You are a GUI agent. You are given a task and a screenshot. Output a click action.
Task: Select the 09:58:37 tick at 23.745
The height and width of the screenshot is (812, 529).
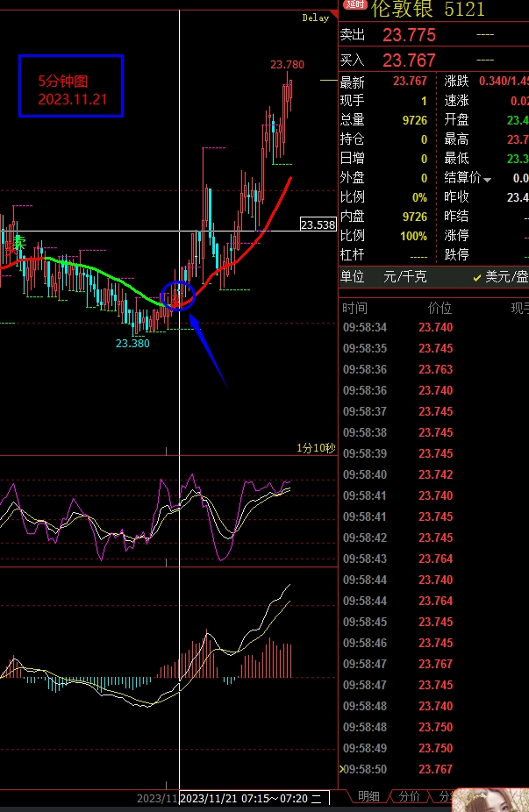(x=433, y=411)
